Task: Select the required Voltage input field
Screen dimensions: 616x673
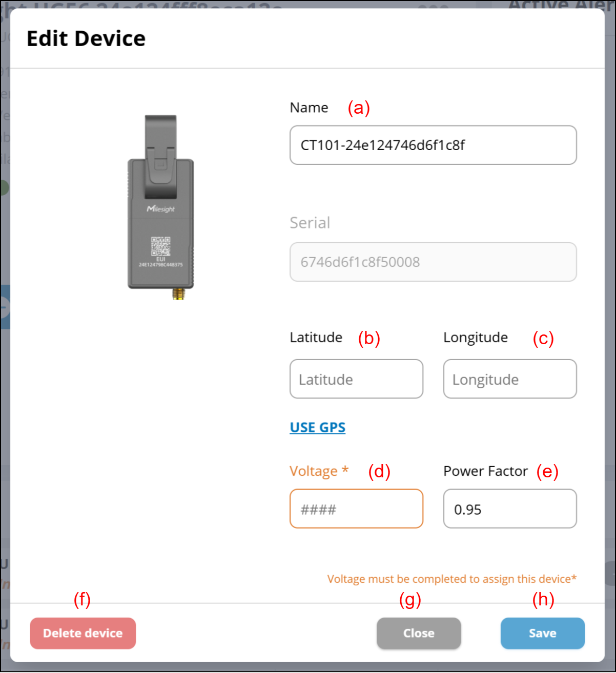Action: tap(356, 509)
